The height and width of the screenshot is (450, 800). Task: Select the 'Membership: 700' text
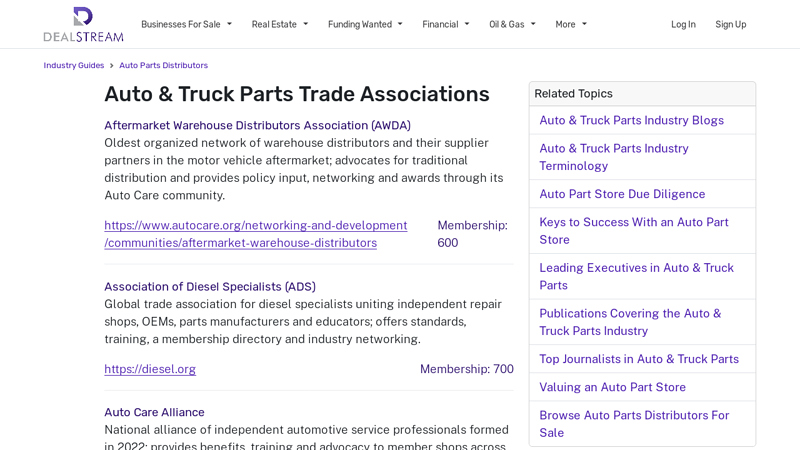tap(466, 369)
